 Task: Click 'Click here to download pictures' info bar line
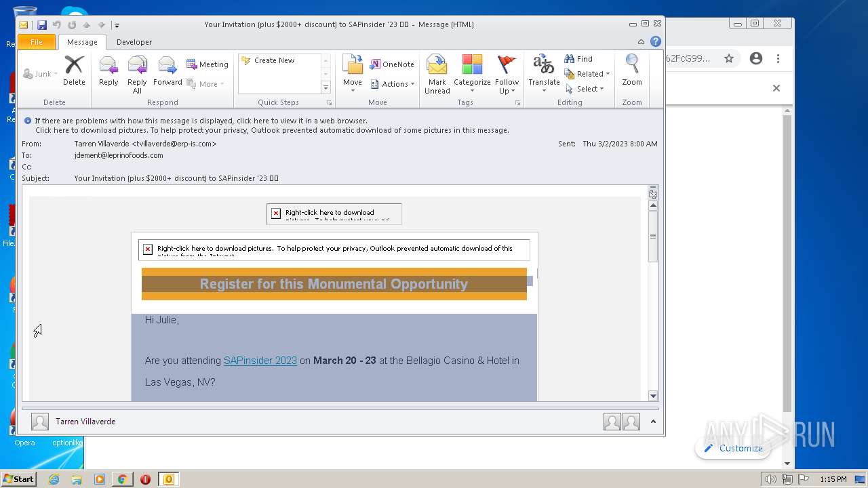(272, 130)
